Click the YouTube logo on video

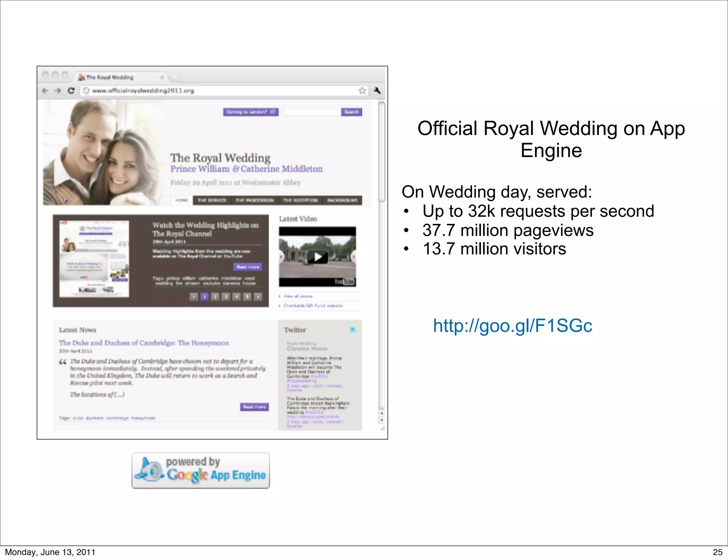pos(344,282)
